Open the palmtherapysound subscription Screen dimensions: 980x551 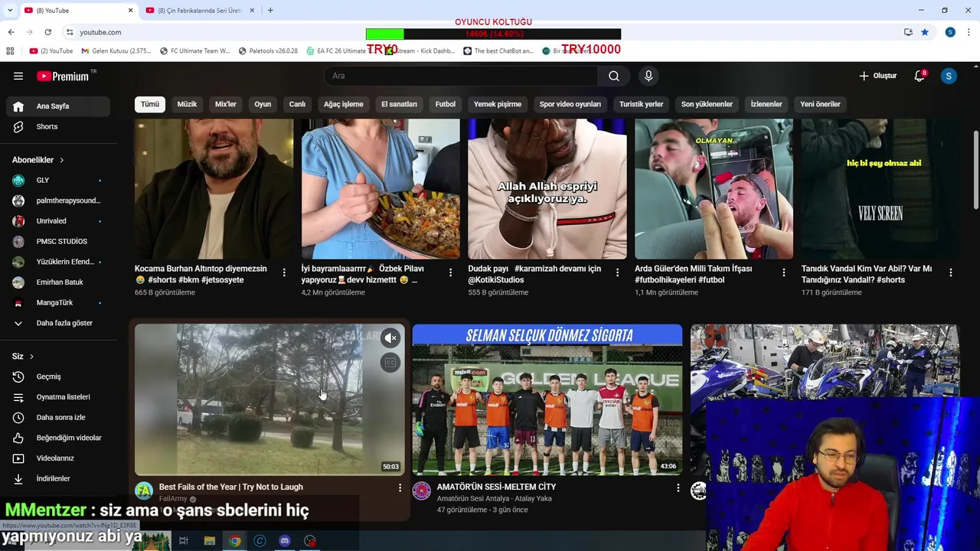[58, 201]
